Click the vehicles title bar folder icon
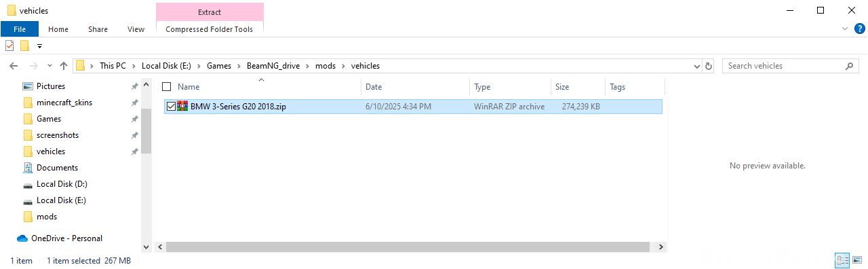The width and height of the screenshot is (868, 269). [12, 10]
